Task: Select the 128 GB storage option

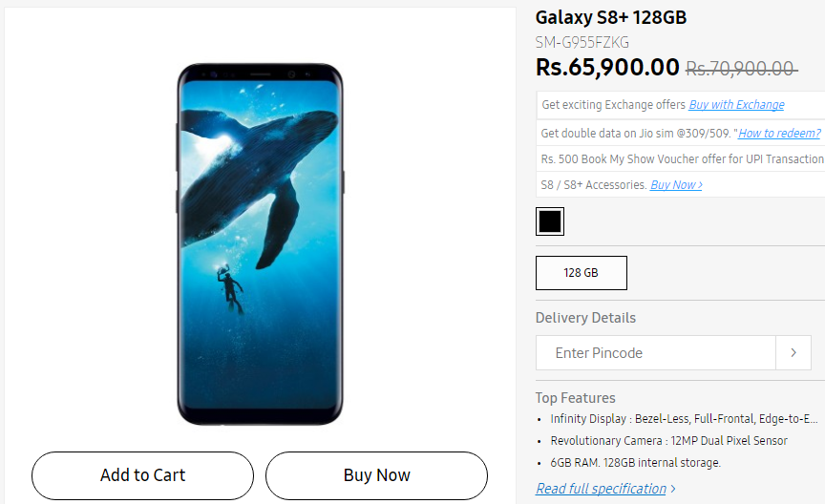Action: coord(582,273)
